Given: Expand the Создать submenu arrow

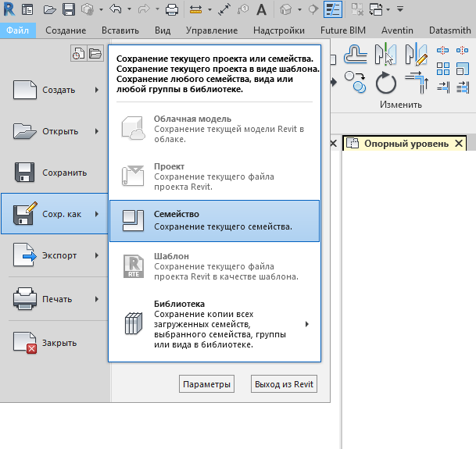Looking at the screenshot, I should point(97,90).
